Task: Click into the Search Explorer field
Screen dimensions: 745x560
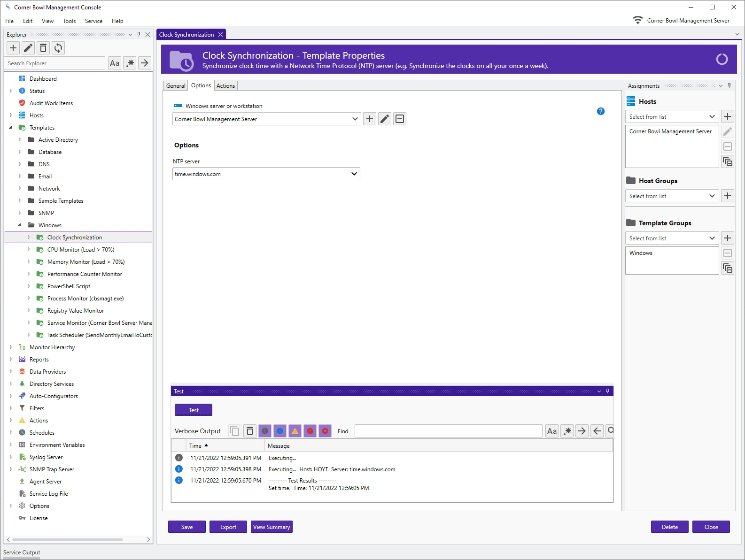Action: pyautogui.click(x=54, y=63)
